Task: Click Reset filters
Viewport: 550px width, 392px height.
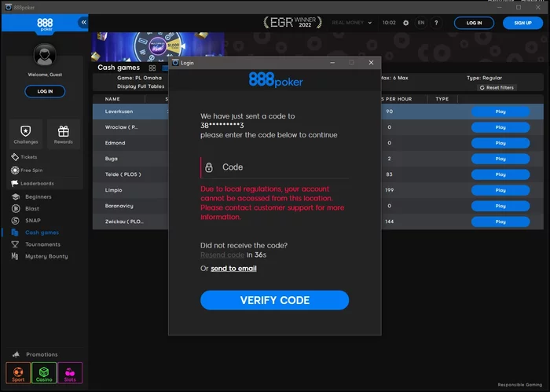Action: point(497,88)
